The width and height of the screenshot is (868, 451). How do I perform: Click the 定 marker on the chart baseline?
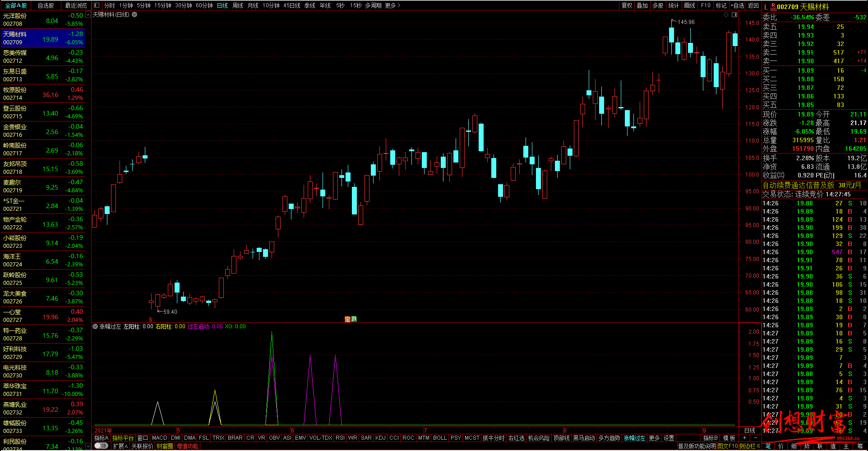[x=347, y=319]
